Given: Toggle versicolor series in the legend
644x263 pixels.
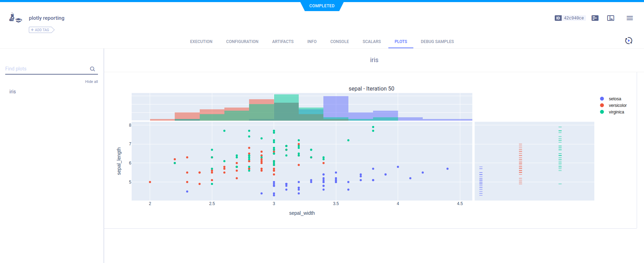Looking at the screenshot, I should click(x=617, y=105).
